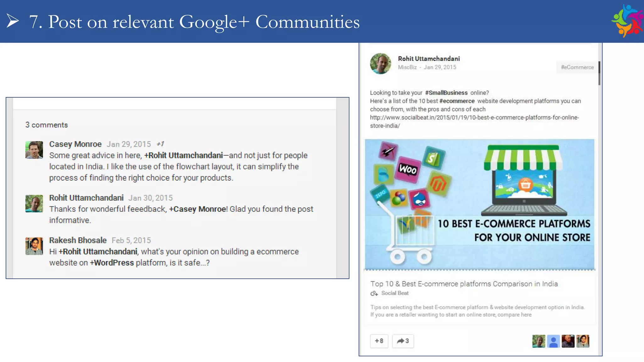Click the #SmallBusiness hashtag

446,93
